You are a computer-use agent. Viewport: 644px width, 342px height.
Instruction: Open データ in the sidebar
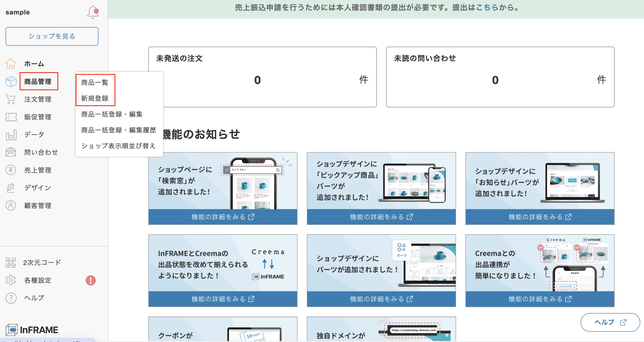[34, 135]
